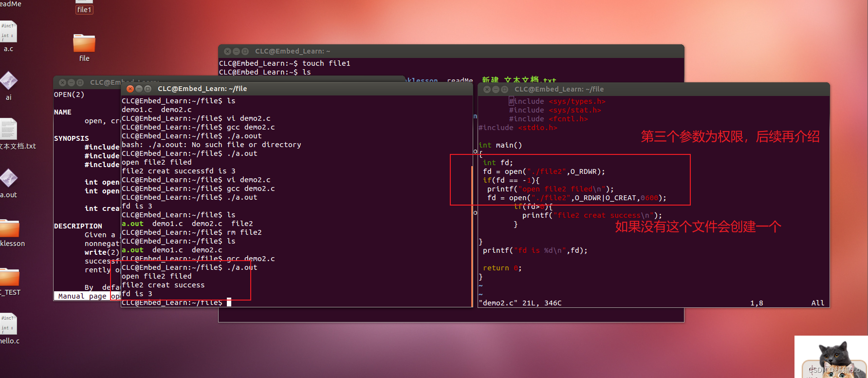The image size is (868, 378).
Task: Maximize the ~/file terminal with ls output
Action: point(148,89)
